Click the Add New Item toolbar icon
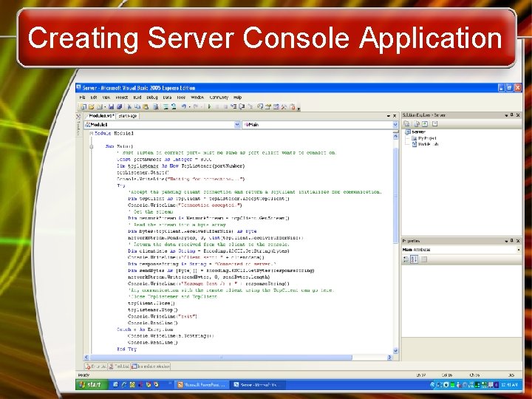Image resolution: width=532 pixels, height=399 pixels. 100,107
